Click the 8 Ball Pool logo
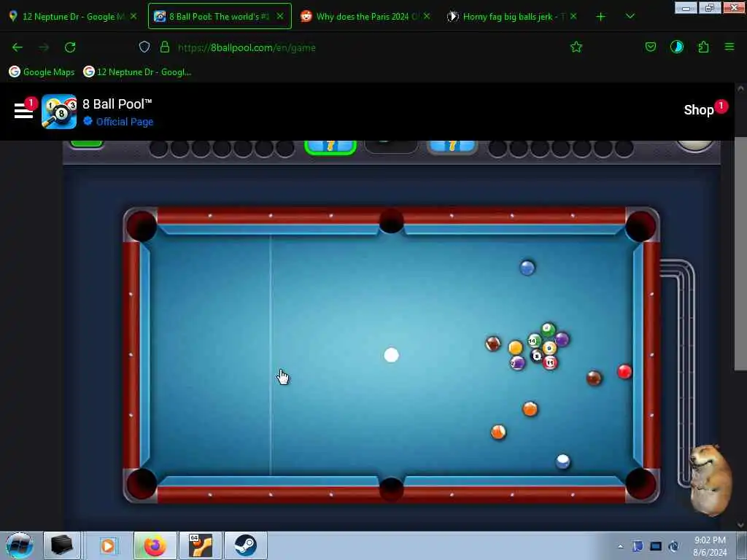The image size is (747, 560). tap(59, 112)
